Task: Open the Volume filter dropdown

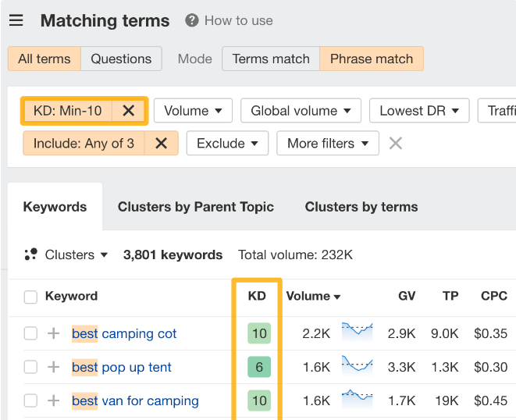Action: point(193,111)
